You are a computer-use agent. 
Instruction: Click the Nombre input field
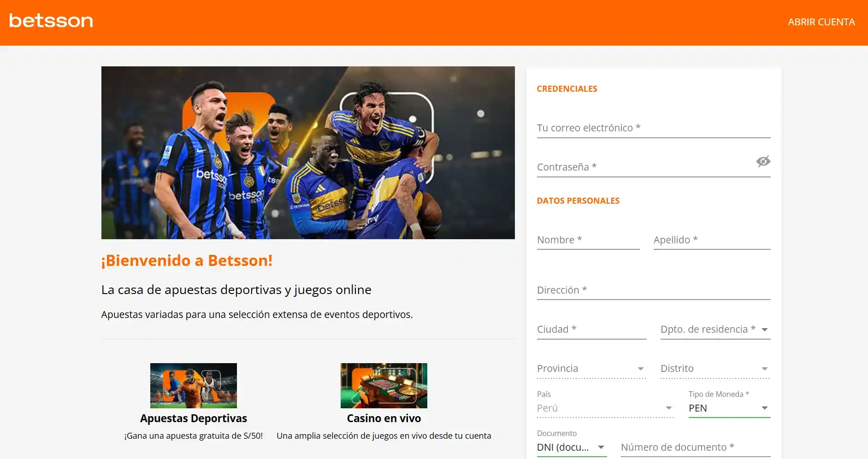click(x=588, y=240)
